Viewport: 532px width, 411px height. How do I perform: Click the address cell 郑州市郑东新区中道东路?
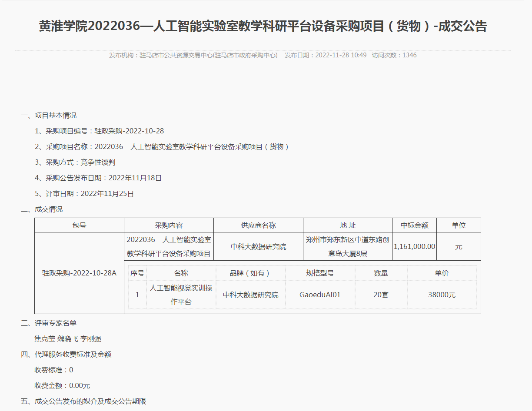(347, 246)
